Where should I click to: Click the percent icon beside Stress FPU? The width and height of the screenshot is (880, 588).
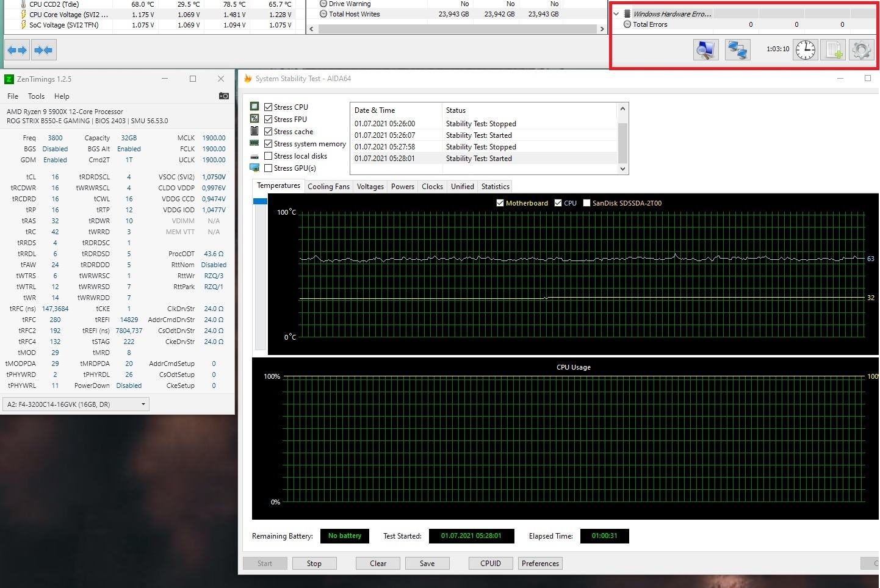pos(254,119)
